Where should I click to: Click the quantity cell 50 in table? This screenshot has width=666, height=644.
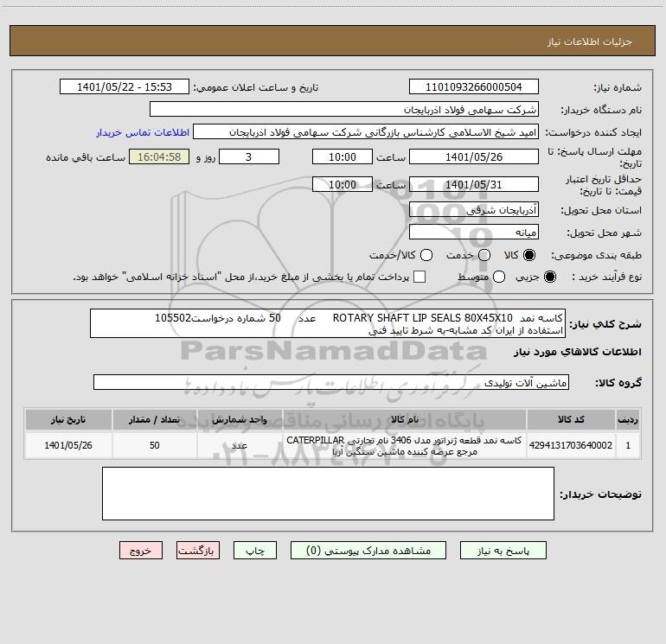click(155, 445)
